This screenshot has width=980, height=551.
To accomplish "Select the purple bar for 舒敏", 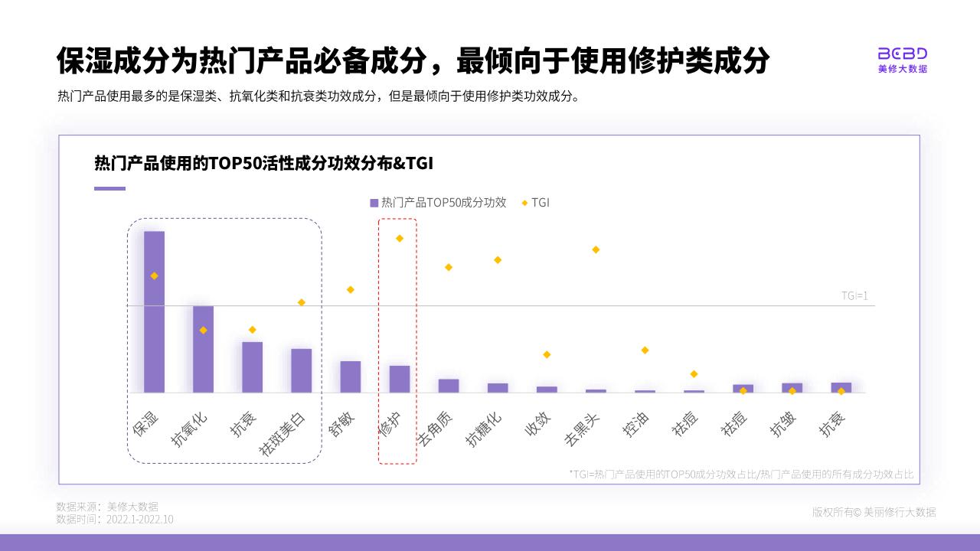I will coord(350,377).
